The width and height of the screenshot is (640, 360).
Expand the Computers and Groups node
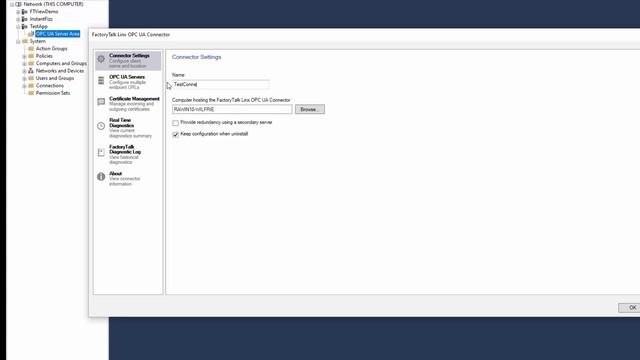tap(24, 64)
